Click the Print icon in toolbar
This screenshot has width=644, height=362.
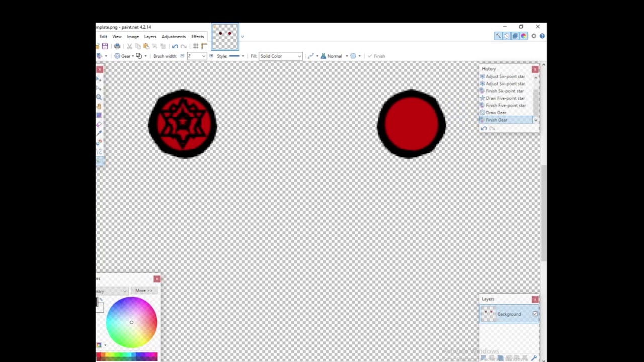coord(117,46)
